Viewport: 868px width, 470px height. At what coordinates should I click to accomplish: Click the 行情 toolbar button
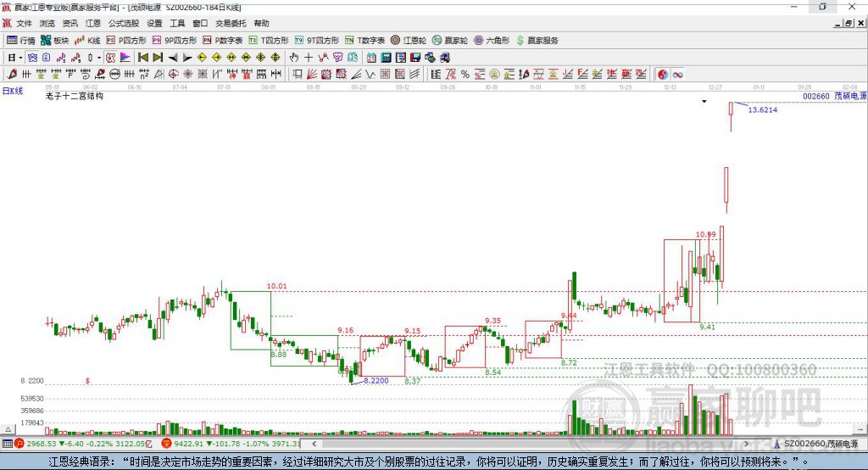coord(21,41)
